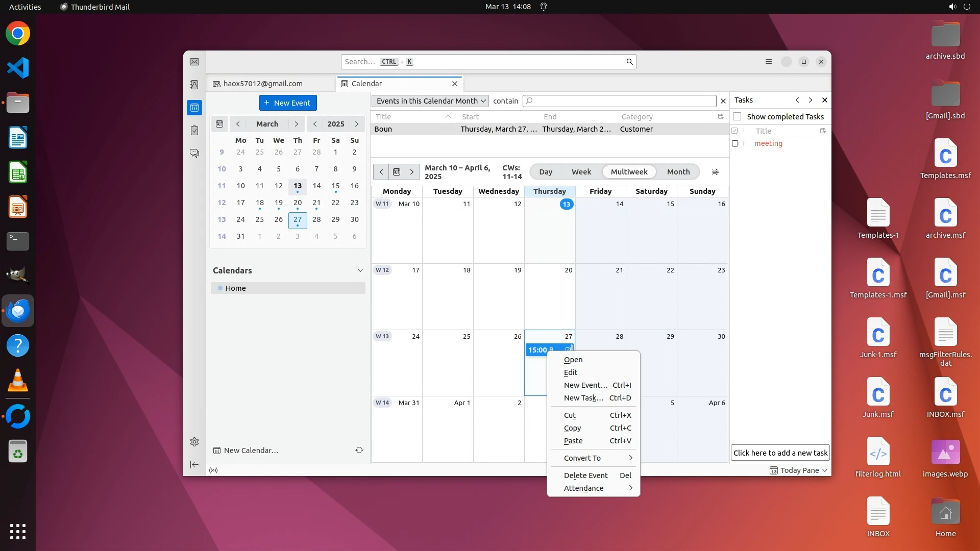The image size is (980, 551).
Task: Open Thunderbird hamburger app menu
Action: pyautogui.click(x=769, y=62)
